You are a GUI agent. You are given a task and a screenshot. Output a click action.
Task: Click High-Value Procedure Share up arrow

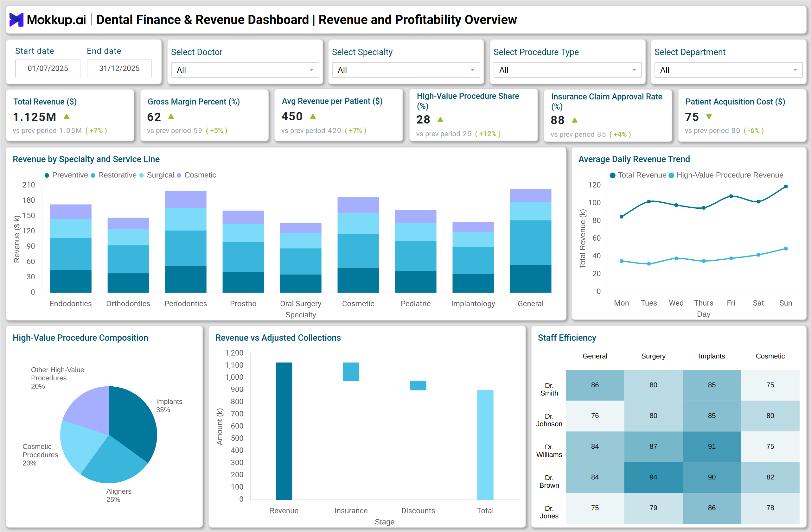click(440, 120)
